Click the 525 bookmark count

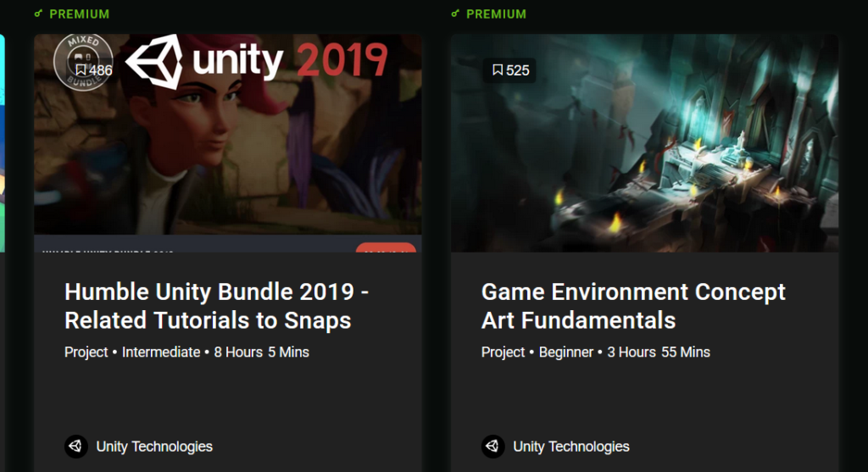518,70
